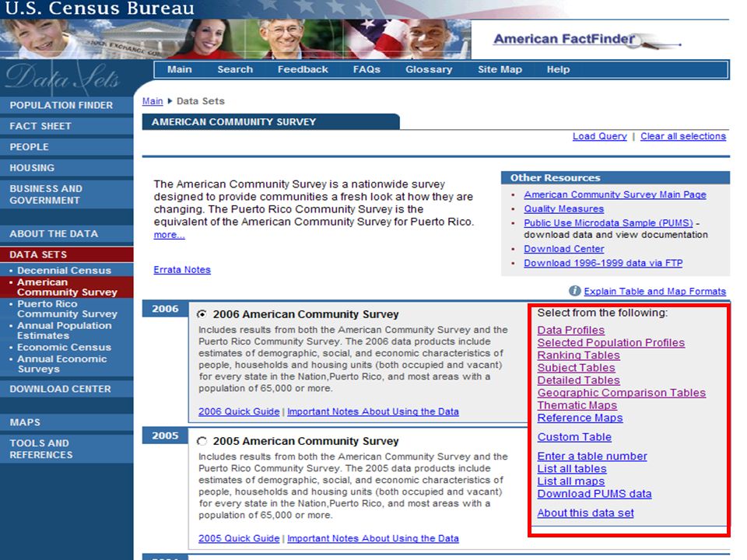Viewport: 747px width, 560px height.
Task: Click Enter a table number link
Action: (592, 457)
